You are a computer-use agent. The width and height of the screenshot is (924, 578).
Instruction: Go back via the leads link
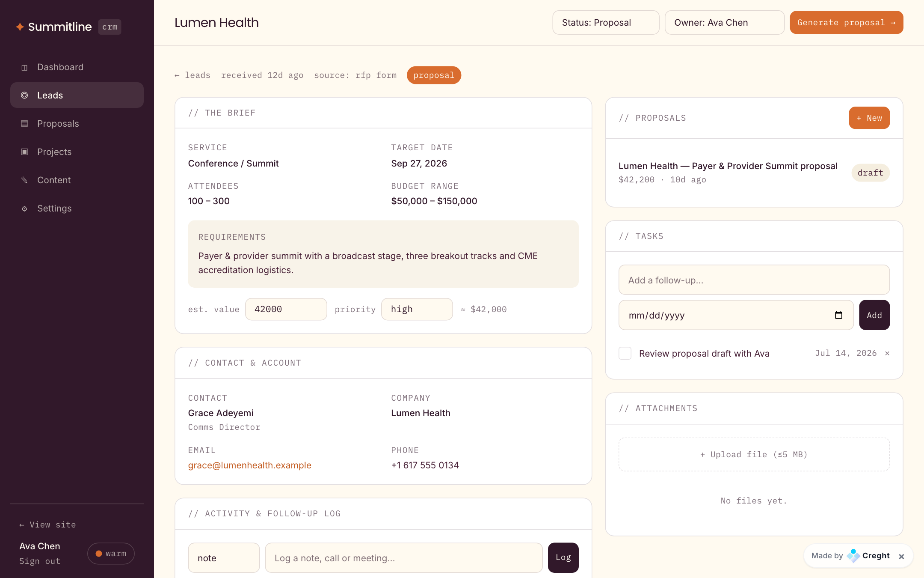click(x=192, y=75)
